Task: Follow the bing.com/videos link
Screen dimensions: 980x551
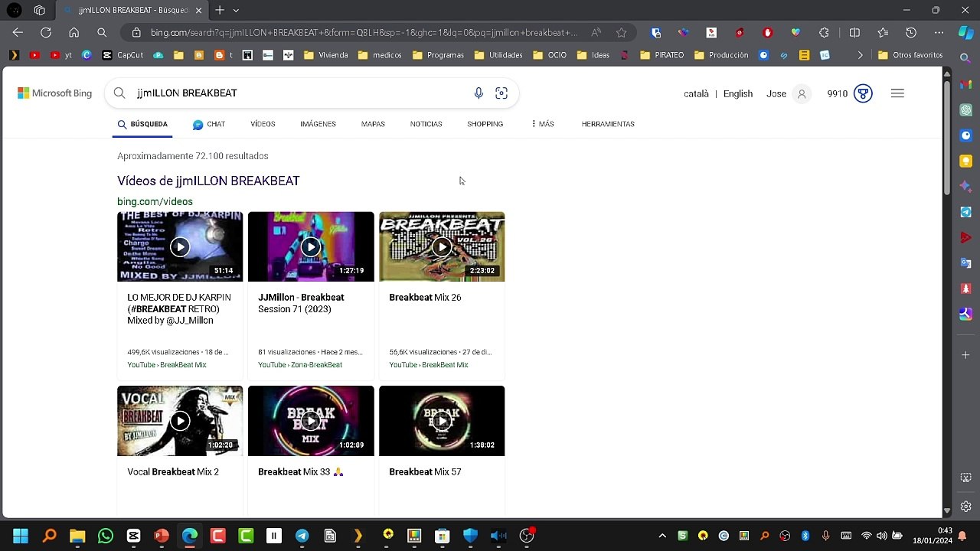Action: coord(155,201)
